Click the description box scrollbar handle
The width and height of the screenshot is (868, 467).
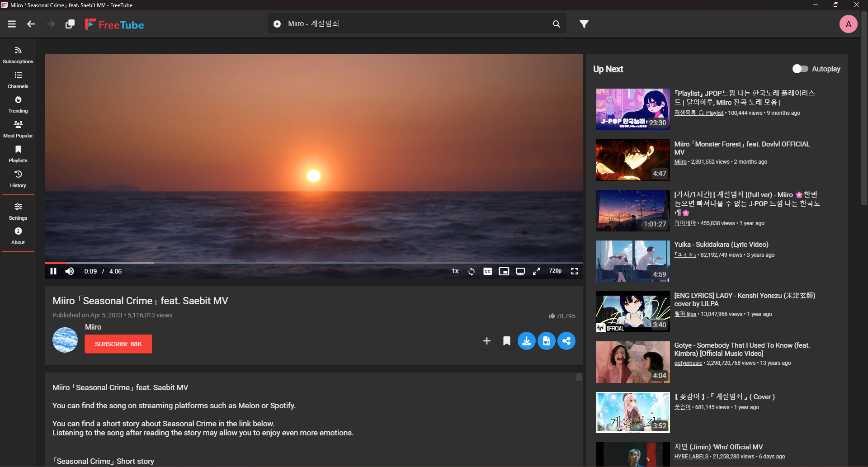pos(579,377)
